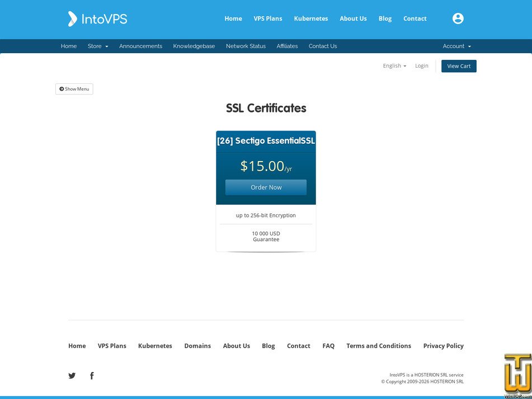Go to Home in the top header
Screen dimensions: 532x399
(x=233, y=18)
